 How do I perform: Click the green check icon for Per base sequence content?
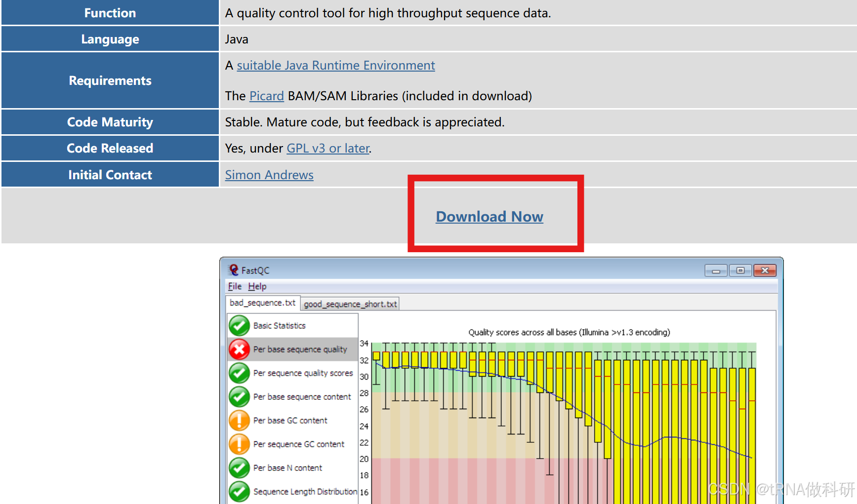point(239,397)
